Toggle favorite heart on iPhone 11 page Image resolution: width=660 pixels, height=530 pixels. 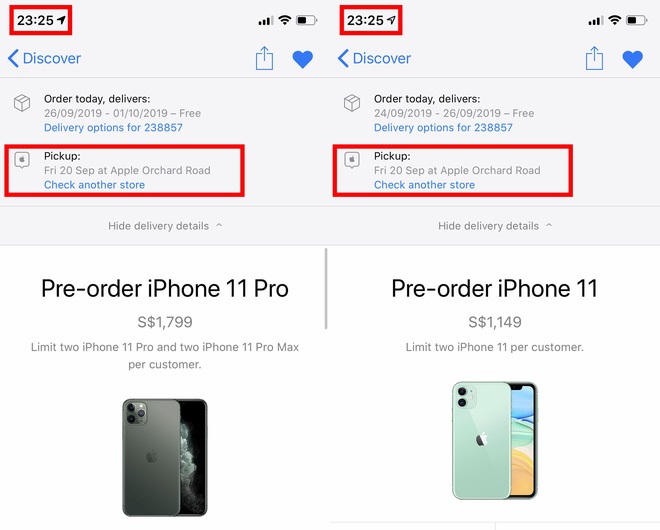[x=633, y=59]
